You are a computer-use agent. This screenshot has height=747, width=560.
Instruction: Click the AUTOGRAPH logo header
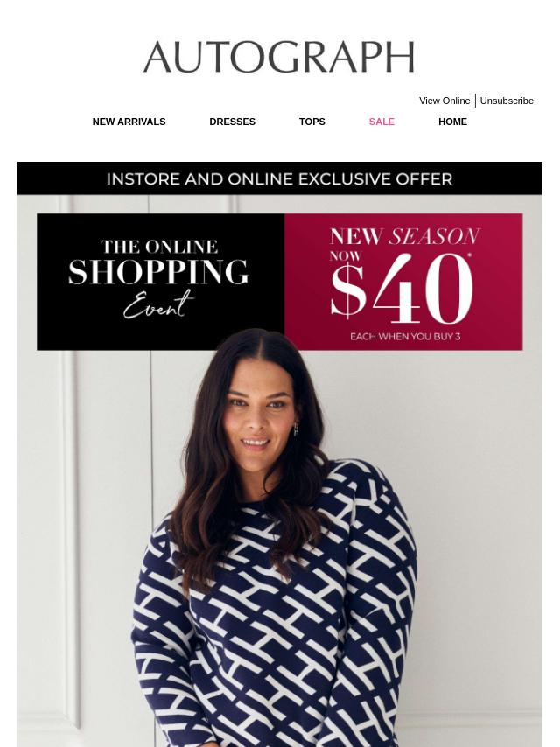coord(279,57)
